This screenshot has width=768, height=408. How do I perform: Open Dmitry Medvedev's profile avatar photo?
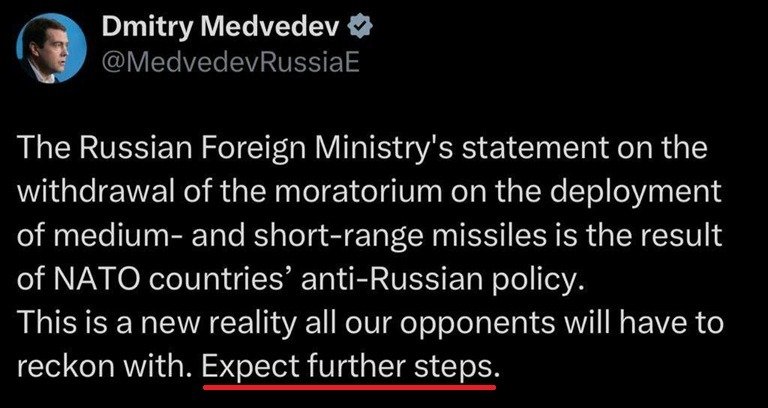pos(49,47)
